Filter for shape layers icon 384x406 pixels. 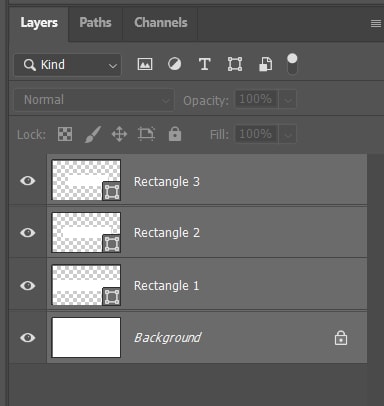pyautogui.click(x=235, y=64)
